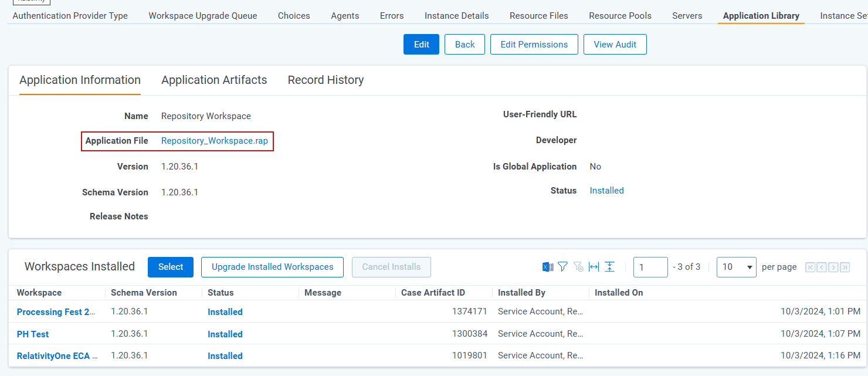Open the Authentication Provider Type tab
Screen dimensions: 868x376
coord(70,16)
